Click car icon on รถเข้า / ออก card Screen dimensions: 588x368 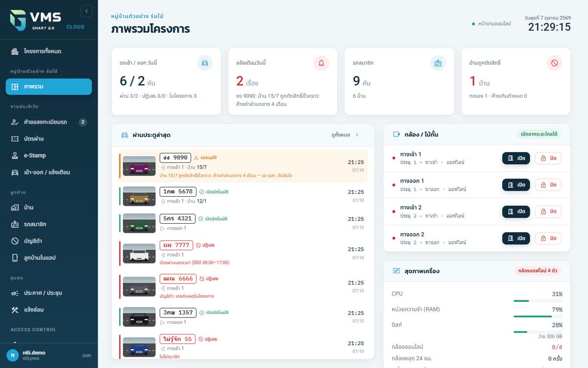coord(205,63)
